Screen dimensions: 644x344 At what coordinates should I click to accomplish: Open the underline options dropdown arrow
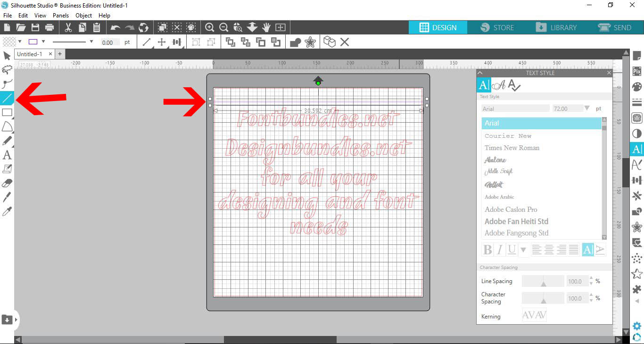pyautogui.click(x=523, y=250)
